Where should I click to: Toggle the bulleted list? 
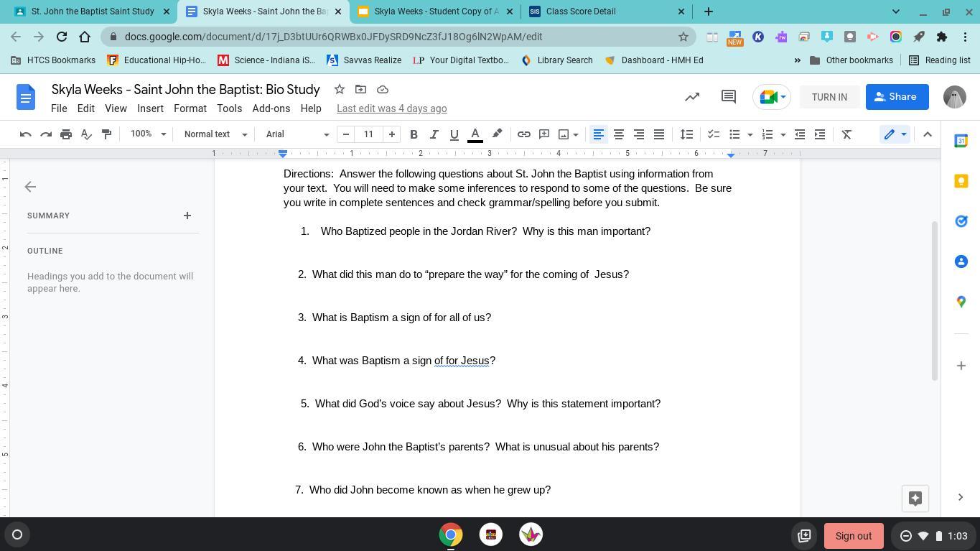pyautogui.click(x=734, y=134)
